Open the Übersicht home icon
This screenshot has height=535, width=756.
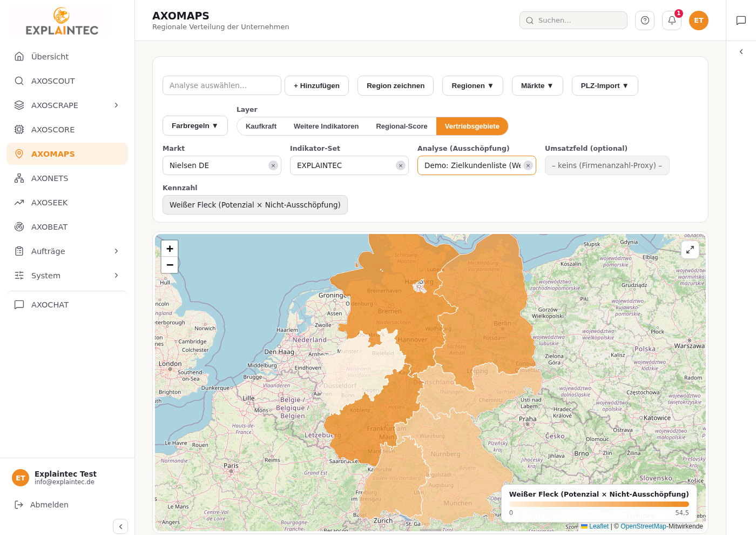point(19,57)
